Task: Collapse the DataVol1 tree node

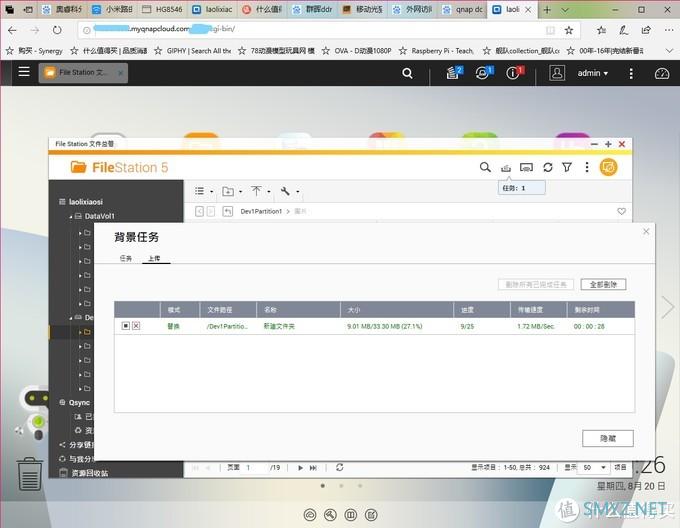Action: [x=71, y=216]
